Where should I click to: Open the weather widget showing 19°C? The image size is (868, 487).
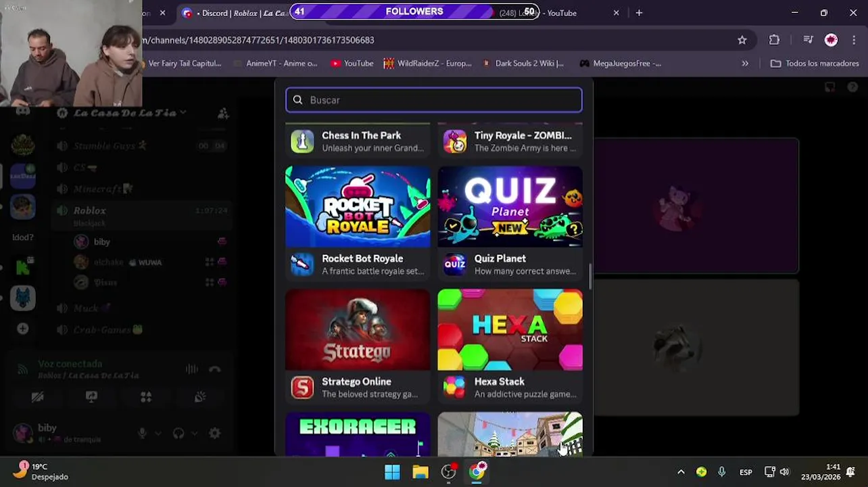coord(42,471)
